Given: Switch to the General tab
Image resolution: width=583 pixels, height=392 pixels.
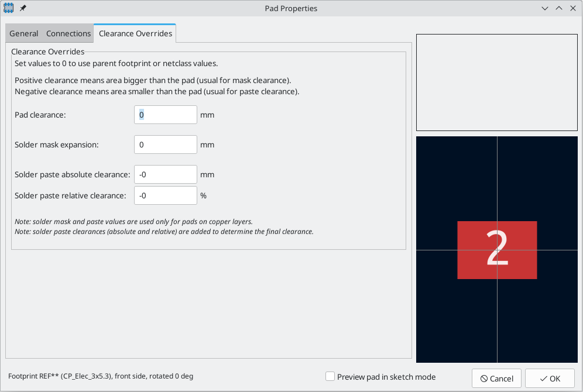Looking at the screenshot, I should 24,33.
